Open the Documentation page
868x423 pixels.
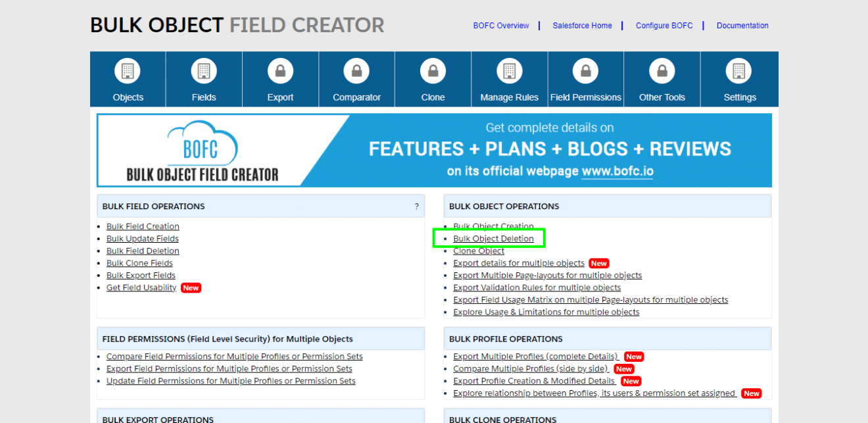tap(742, 25)
